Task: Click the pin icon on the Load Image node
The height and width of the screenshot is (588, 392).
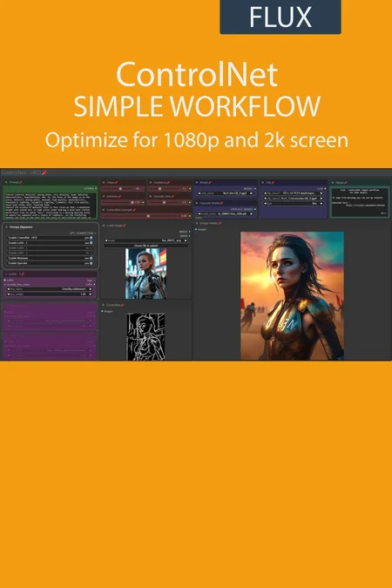Action: point(125,226)
